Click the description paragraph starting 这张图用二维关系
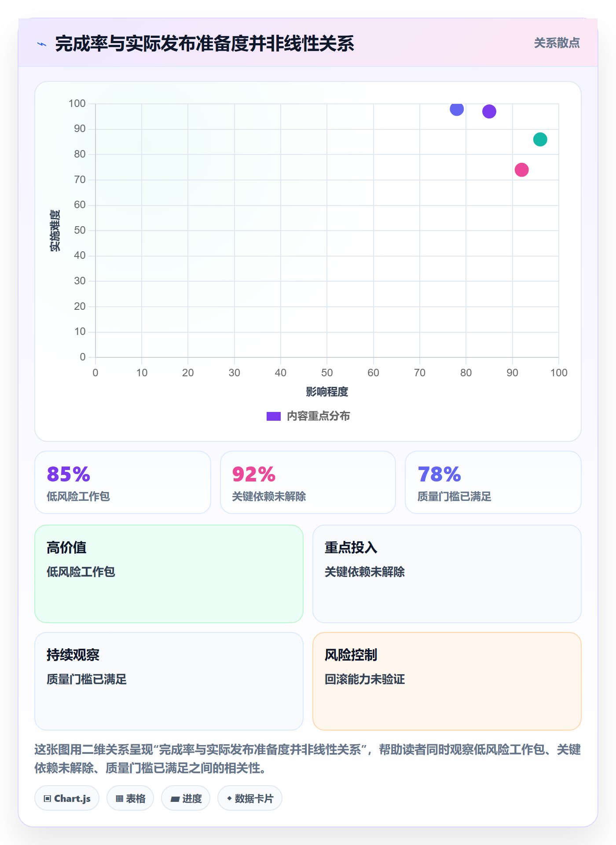 308,759
